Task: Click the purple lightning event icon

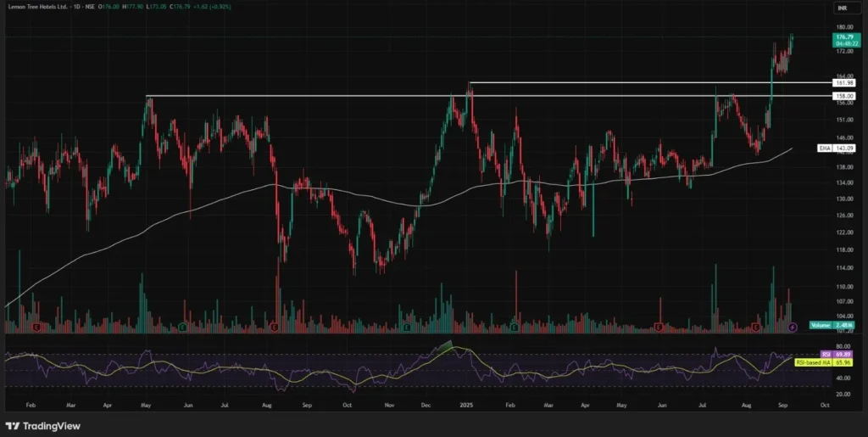Action: [793, 327]
